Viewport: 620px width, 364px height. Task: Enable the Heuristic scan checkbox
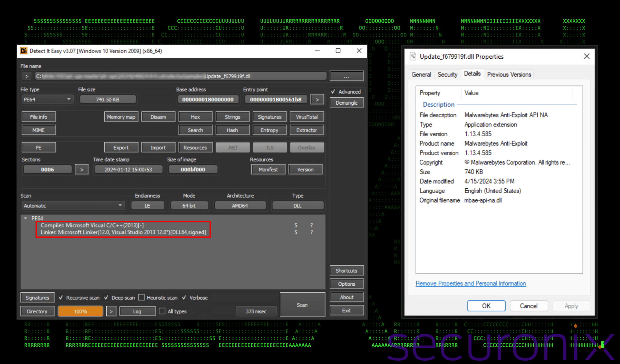141,297
